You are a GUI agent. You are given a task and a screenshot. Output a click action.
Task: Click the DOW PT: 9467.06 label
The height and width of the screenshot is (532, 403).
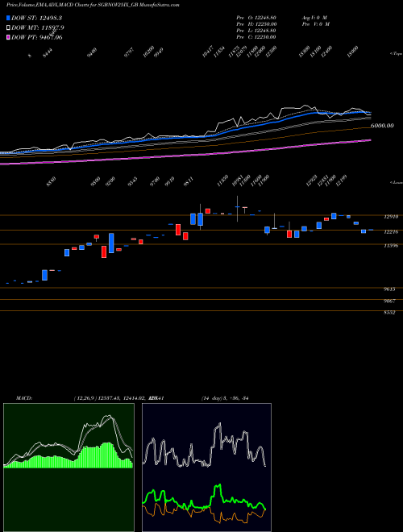click(36, 37)
